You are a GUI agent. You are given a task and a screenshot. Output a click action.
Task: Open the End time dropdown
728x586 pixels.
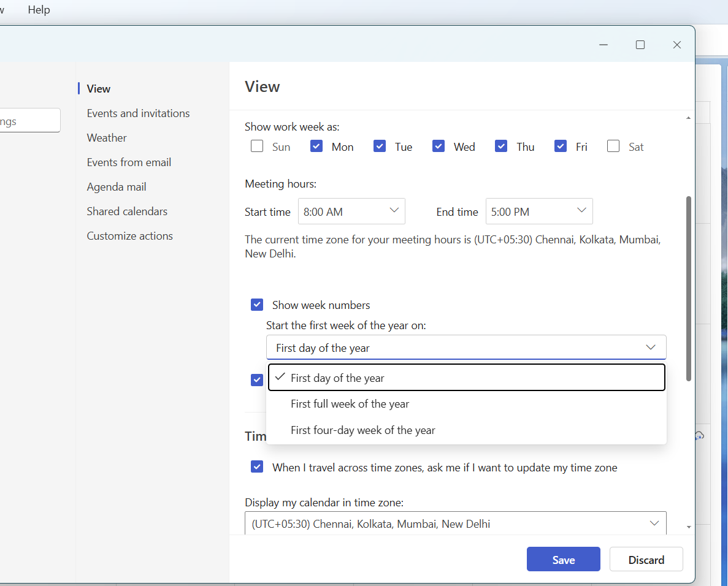(539, 211)
